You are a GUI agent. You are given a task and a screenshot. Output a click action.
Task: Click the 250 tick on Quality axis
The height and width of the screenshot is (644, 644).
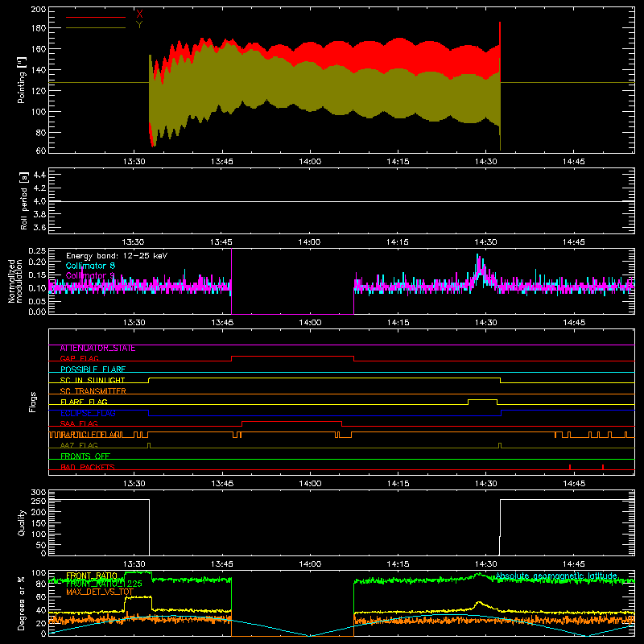click(38, 501)
